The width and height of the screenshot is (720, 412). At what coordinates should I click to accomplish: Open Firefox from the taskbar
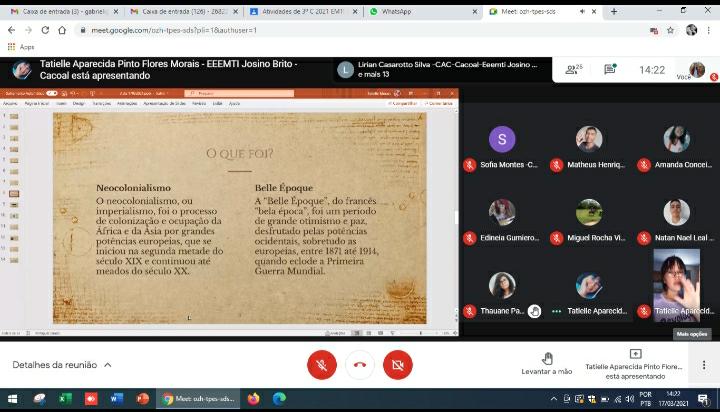(x=253, y=399)
